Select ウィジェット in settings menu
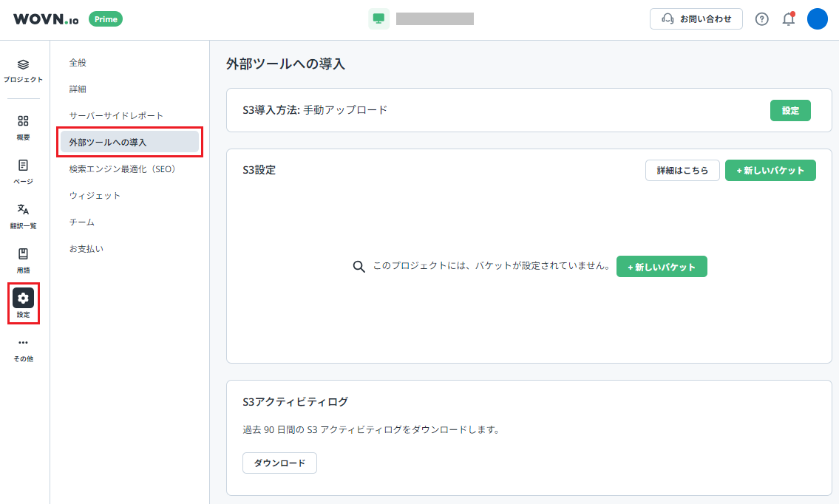Screen dimensions: 839x504 95,196
